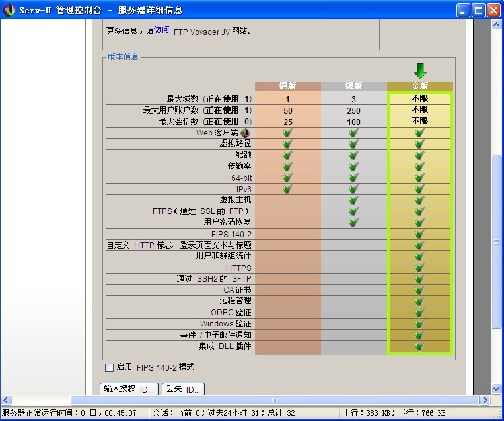Click bronze checkmark for Web 客户端

pyautogui.click(x=287, y=133)
